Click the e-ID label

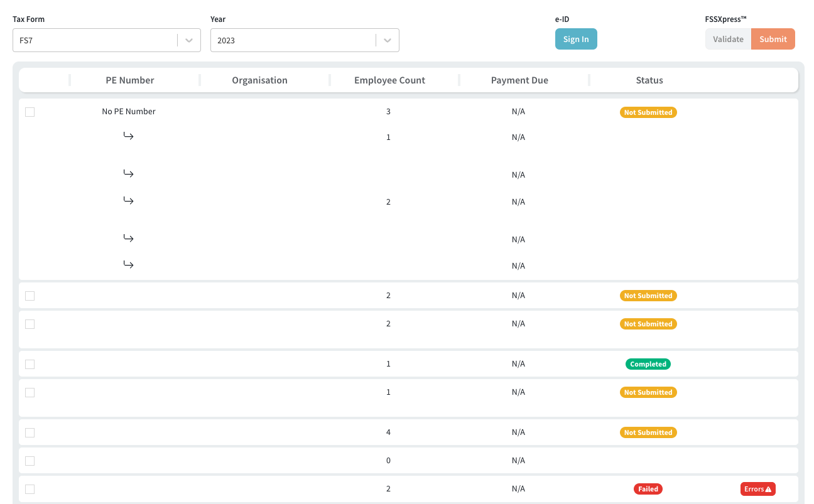562,19
